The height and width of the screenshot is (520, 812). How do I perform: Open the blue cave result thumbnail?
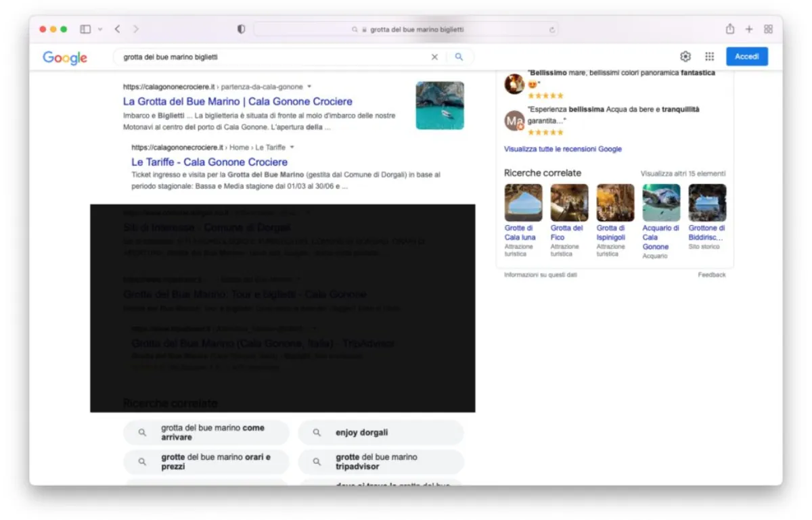pos(440,105)
